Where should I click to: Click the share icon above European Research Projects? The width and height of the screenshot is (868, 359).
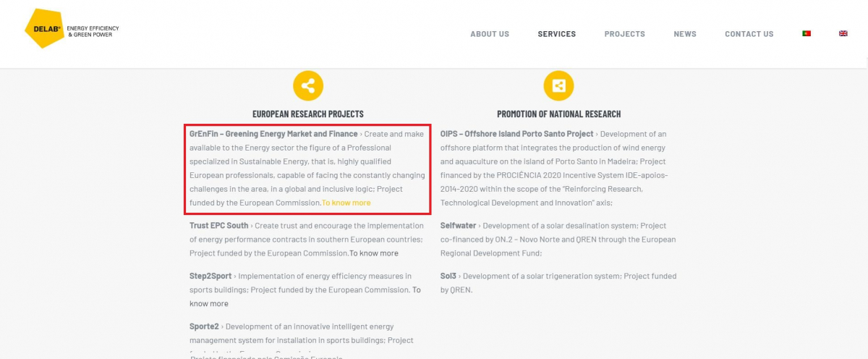click(x=308, y=86)
